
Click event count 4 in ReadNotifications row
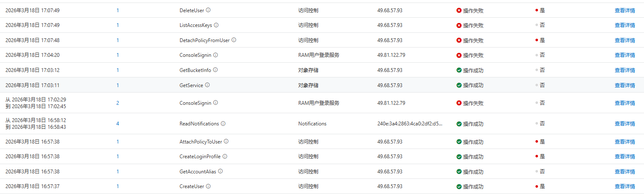click(118, 124)
